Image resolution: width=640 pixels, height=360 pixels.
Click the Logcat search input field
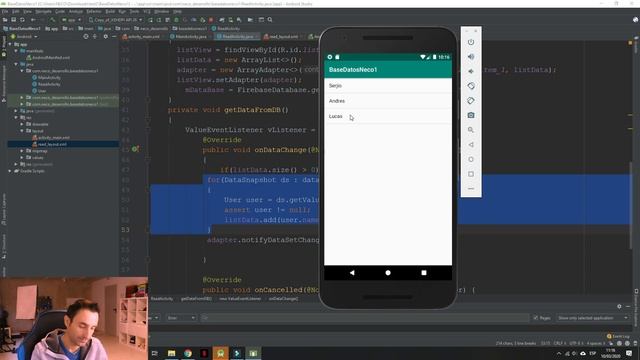pos(365,318)
